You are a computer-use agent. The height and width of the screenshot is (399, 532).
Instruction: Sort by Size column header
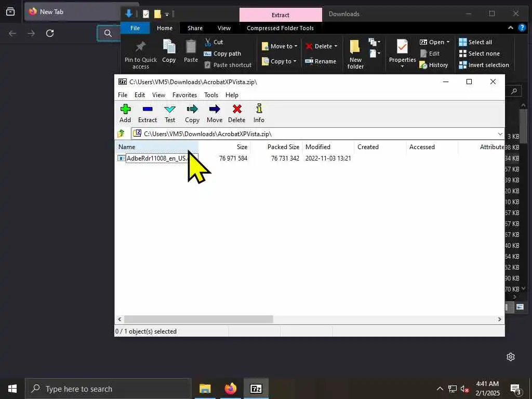[x=224, y=147]
